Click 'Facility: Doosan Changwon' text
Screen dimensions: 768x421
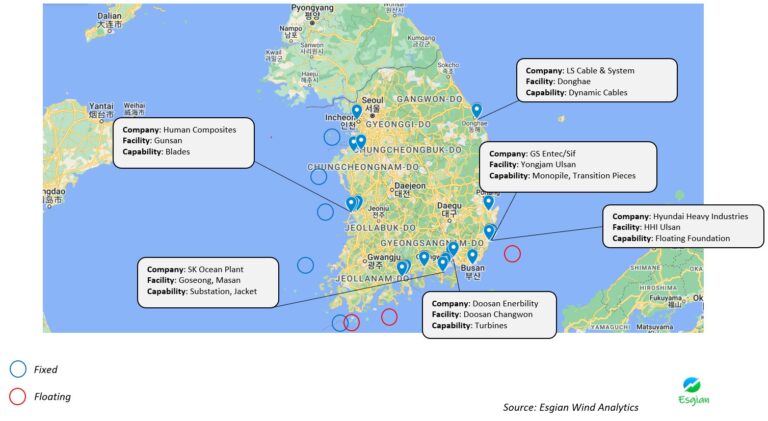pyautogui.click(x=482, y=314)
